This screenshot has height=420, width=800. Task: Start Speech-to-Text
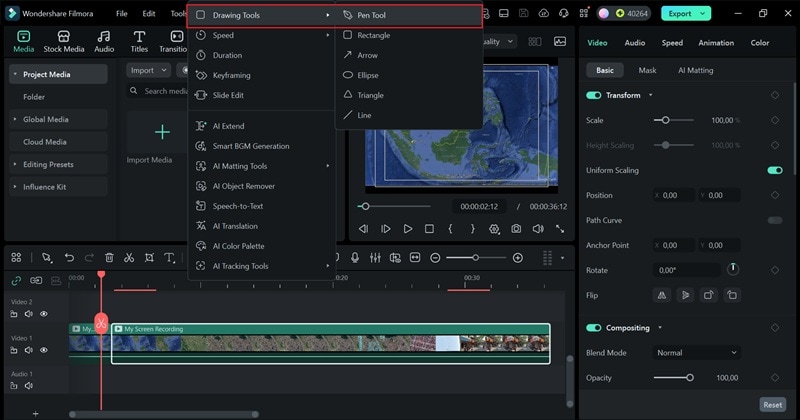[x=262, y=206]
